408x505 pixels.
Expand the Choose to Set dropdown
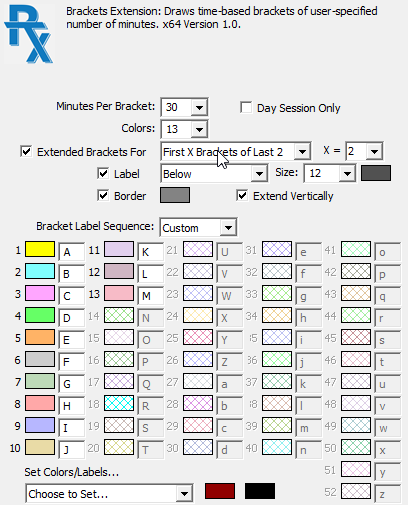coord(109,494)
